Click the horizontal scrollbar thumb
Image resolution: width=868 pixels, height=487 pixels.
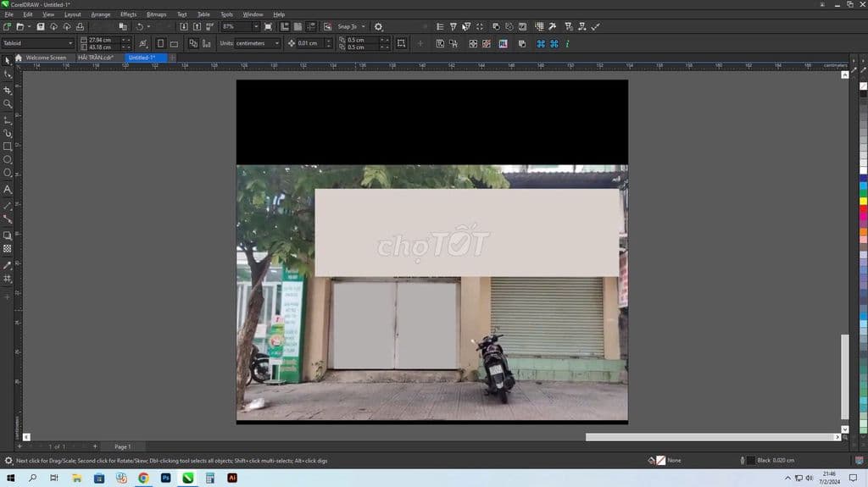[x=710, y=437]
